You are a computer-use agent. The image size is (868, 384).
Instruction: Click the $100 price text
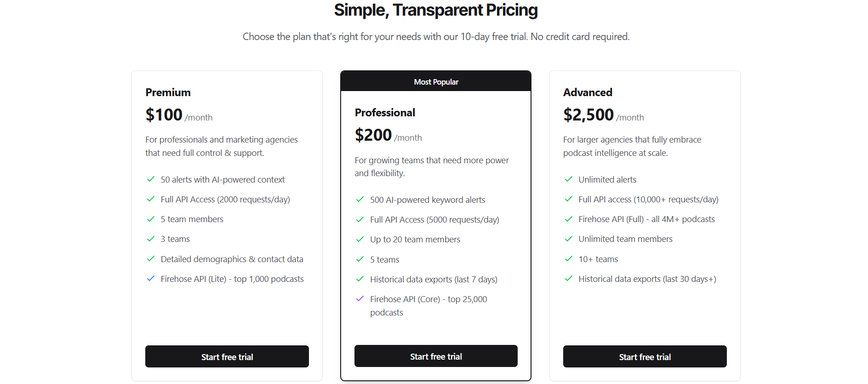(164, 115)
